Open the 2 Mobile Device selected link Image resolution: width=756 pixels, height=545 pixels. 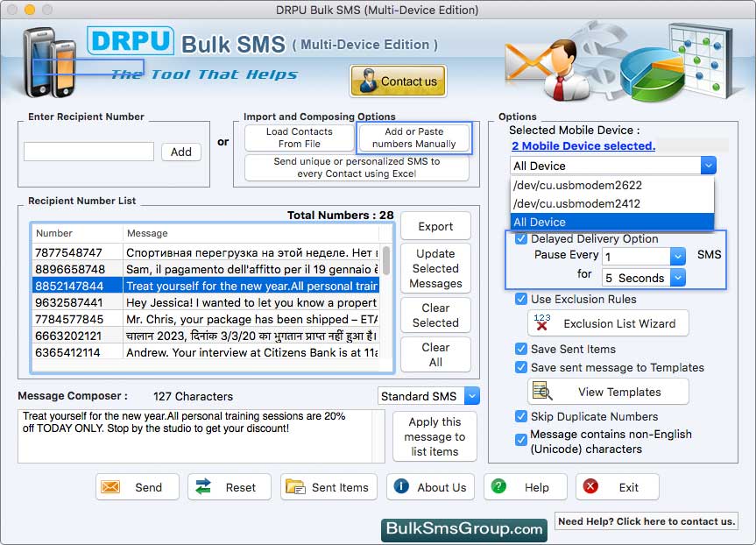coord(583,145)
